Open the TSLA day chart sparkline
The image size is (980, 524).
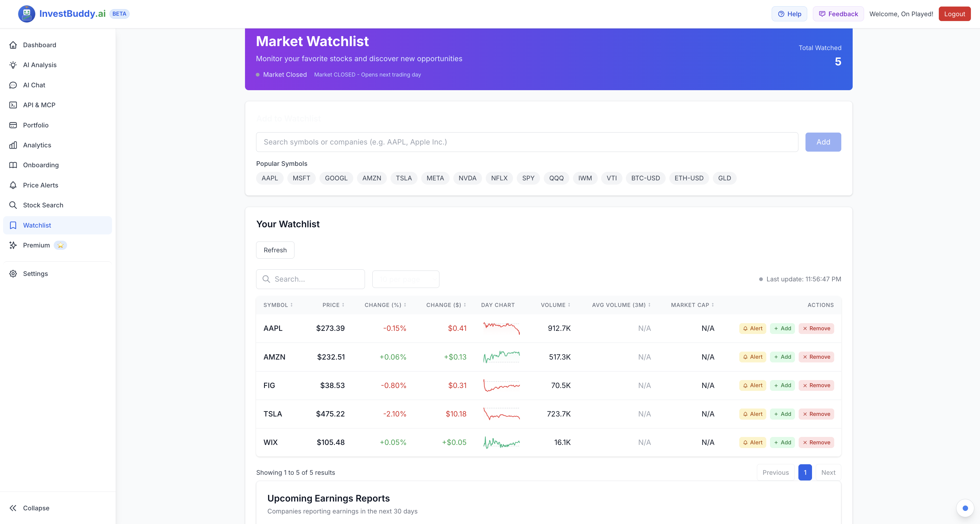[x=501, y=414]
